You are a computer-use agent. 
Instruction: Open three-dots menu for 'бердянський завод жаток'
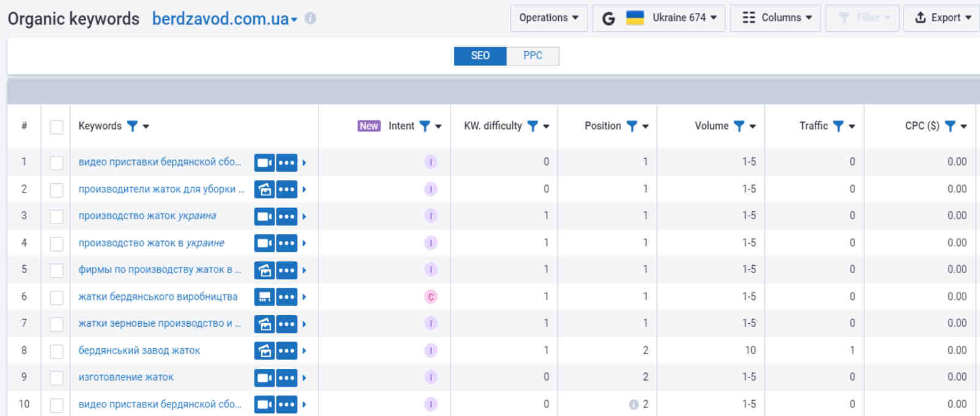(x=287, y=351)
